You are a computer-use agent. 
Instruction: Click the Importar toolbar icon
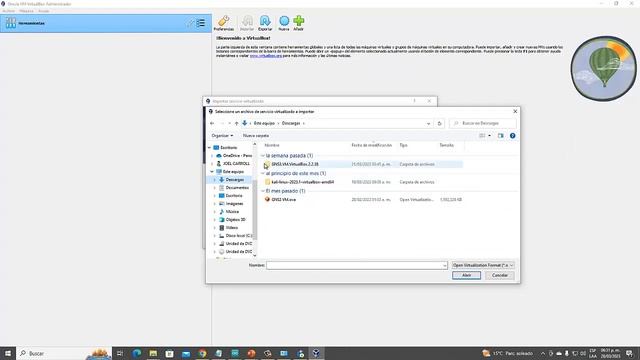pos(247,23)
